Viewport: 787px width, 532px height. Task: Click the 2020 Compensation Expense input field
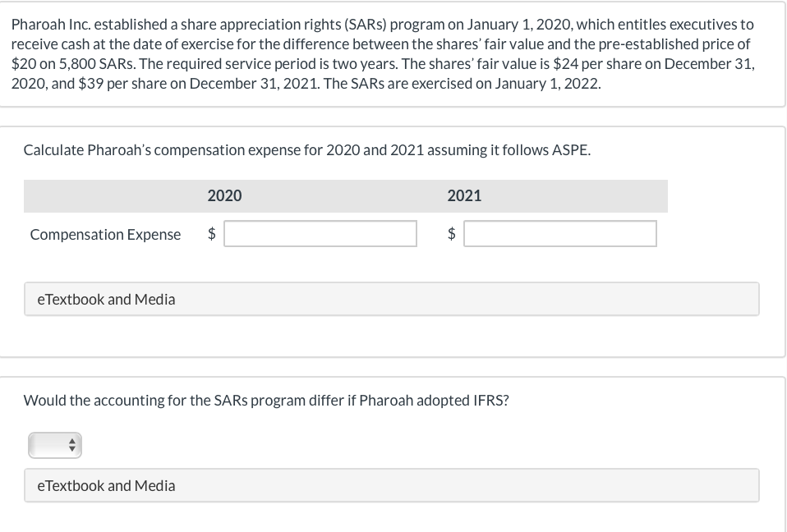click(x=320, y=233)
